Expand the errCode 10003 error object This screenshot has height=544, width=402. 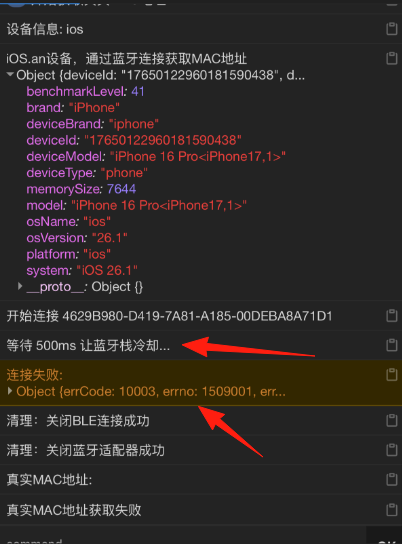[x=10, y=391]
